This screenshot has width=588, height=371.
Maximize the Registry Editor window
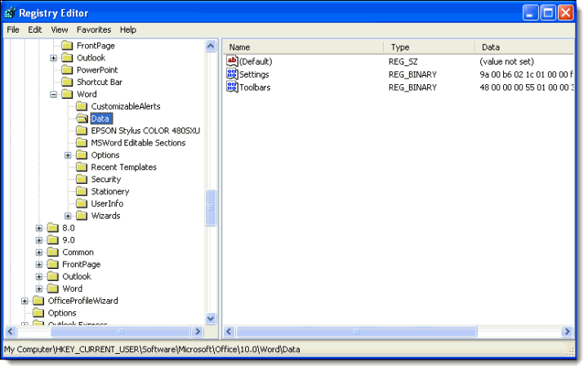548,13
